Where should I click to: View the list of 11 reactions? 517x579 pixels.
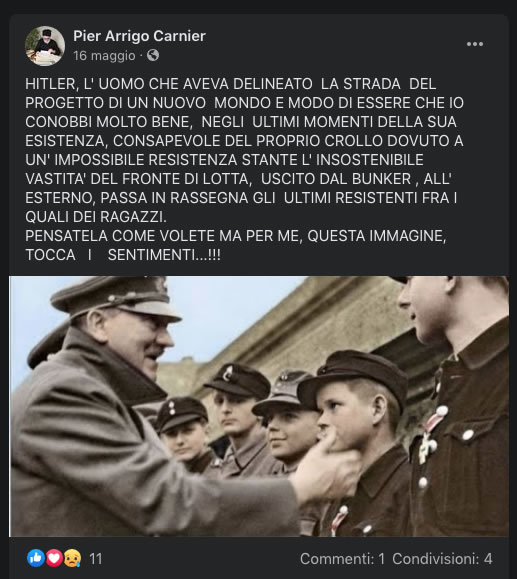pyautogui.click(x=96, y=559)
